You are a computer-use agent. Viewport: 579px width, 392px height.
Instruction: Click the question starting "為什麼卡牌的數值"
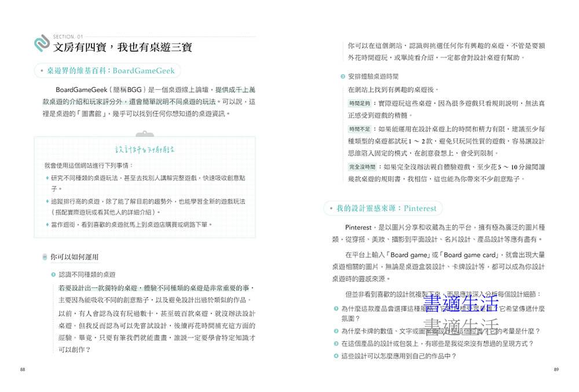tap(441, 331)
